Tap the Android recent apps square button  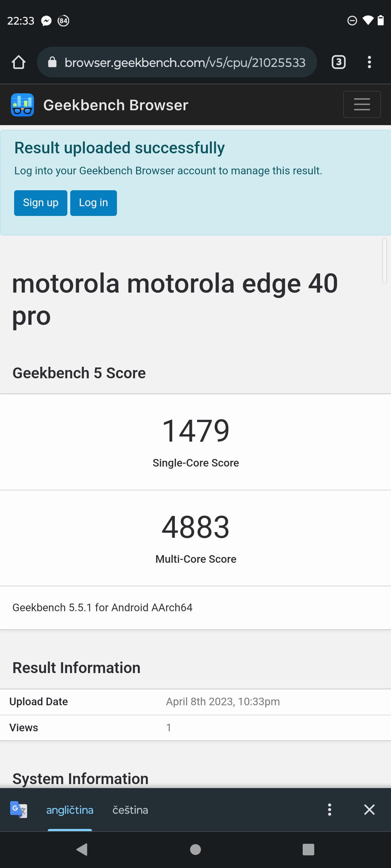(x=308, y=850)
